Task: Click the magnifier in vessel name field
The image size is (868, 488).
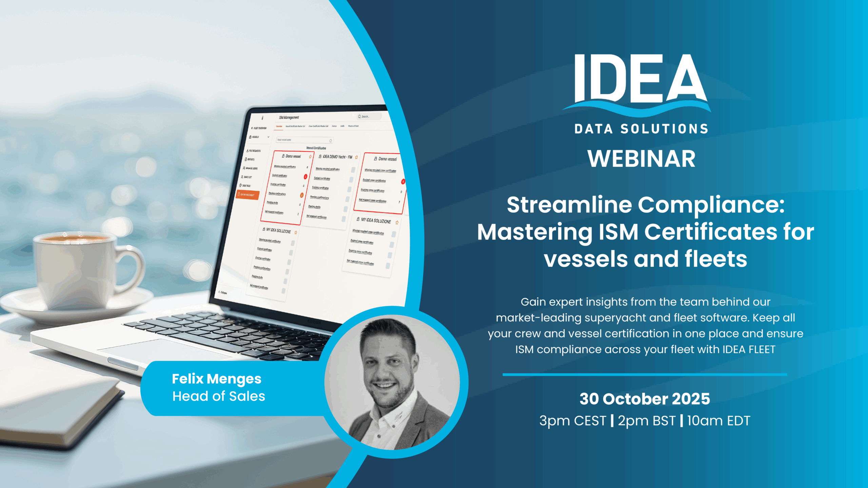Action: point(331,141)
